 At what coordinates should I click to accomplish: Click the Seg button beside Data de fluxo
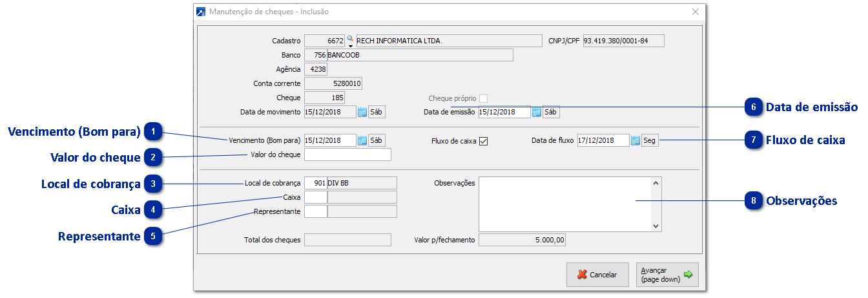pyautogui.click(x=650, y=140)
